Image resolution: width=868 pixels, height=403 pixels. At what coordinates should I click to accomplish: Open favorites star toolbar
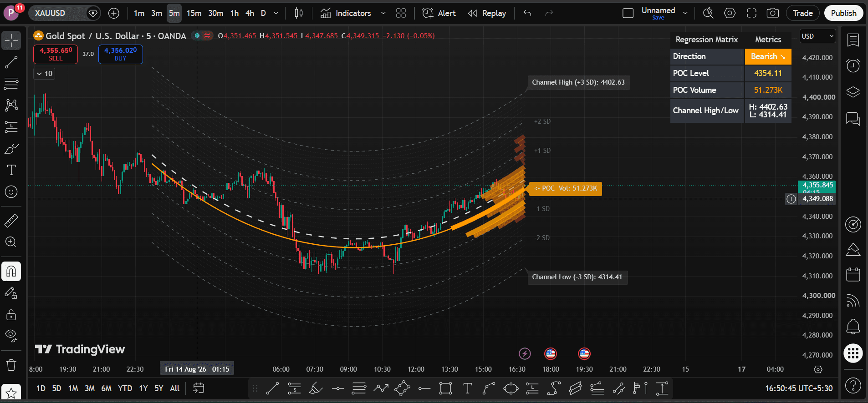coord(11,393)
